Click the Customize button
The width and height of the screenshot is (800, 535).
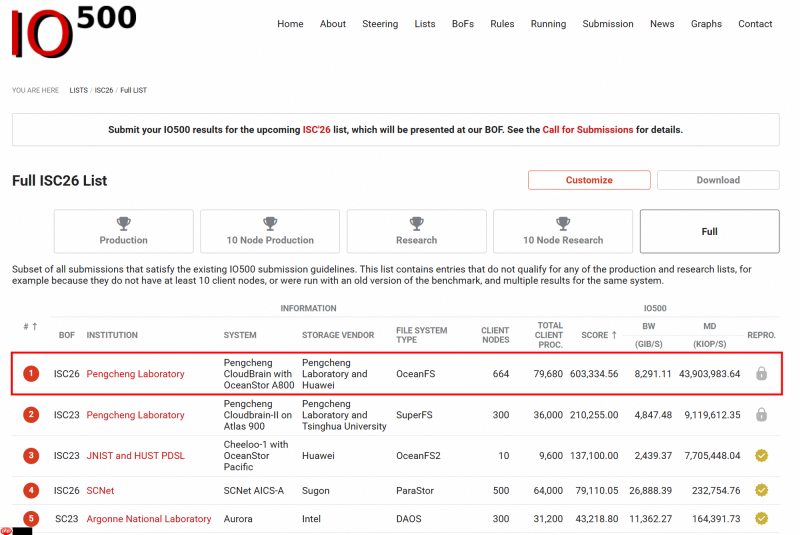coord(589,180)
